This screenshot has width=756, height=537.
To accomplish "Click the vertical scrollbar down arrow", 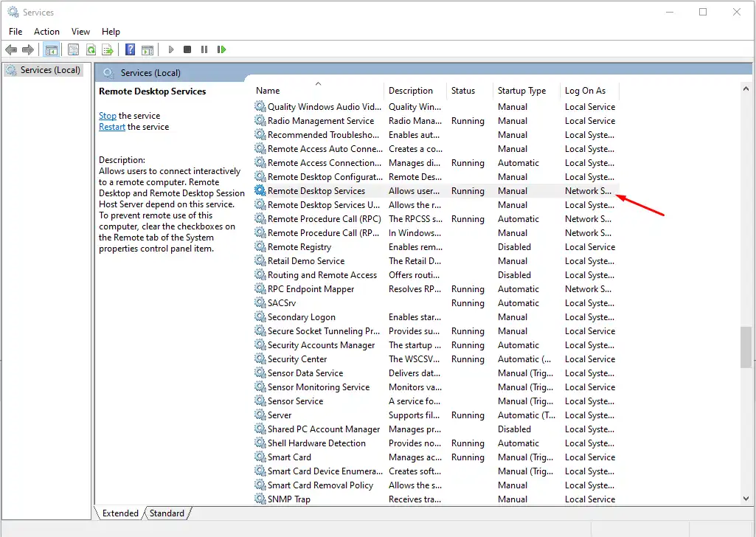I will pos(746,499).
